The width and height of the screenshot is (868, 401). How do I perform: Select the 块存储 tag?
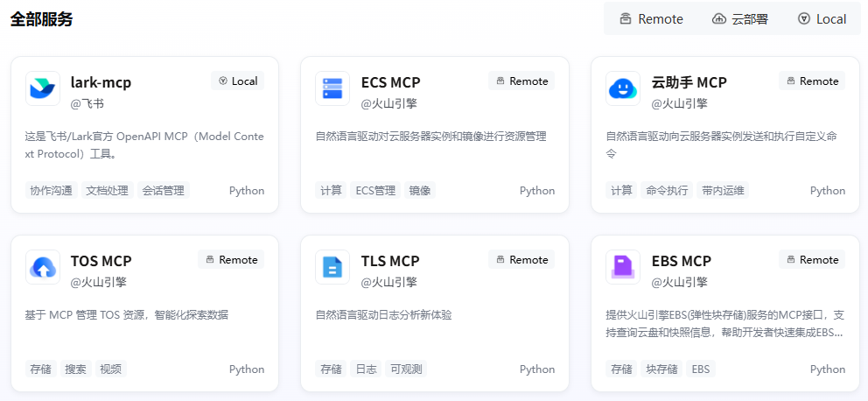tap(661, 369)
